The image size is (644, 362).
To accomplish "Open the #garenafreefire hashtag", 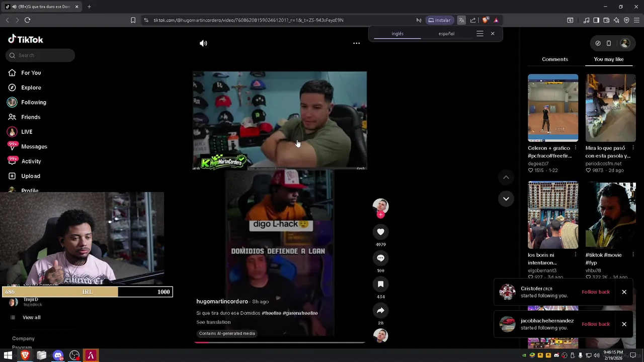I will 300,313.
